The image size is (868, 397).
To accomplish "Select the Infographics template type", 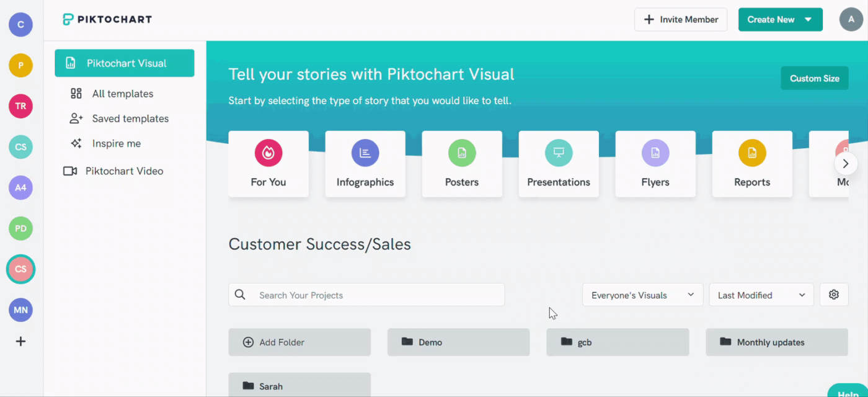I will click(365, 164).
